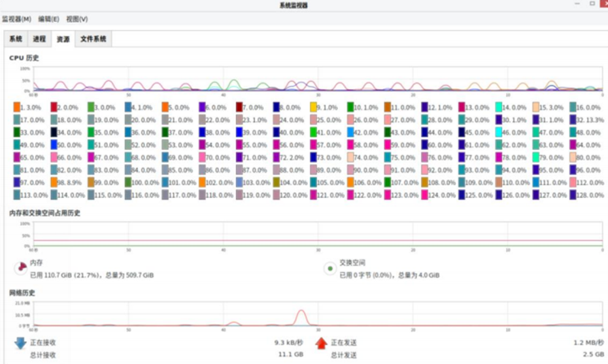Screen dimensions: 608x364
Task: Click the color swatch for CPU 112
Action: [x=573, y=182]
